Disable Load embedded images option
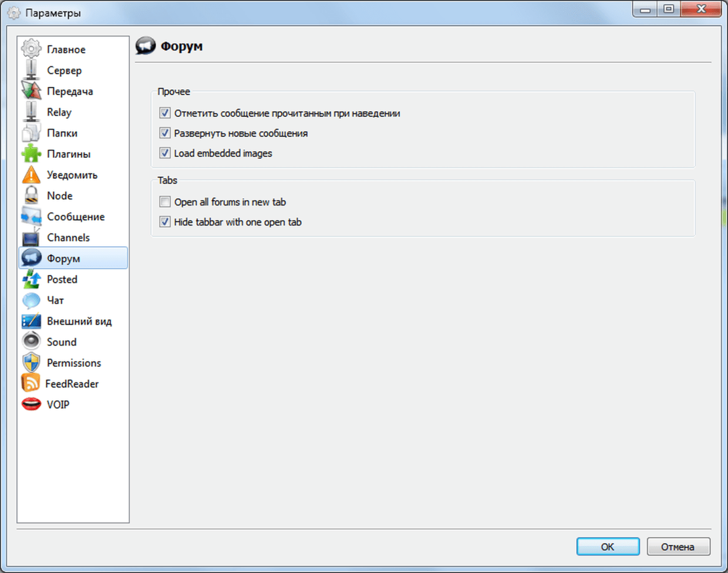728x573 pixels. (x=165, y=153)
